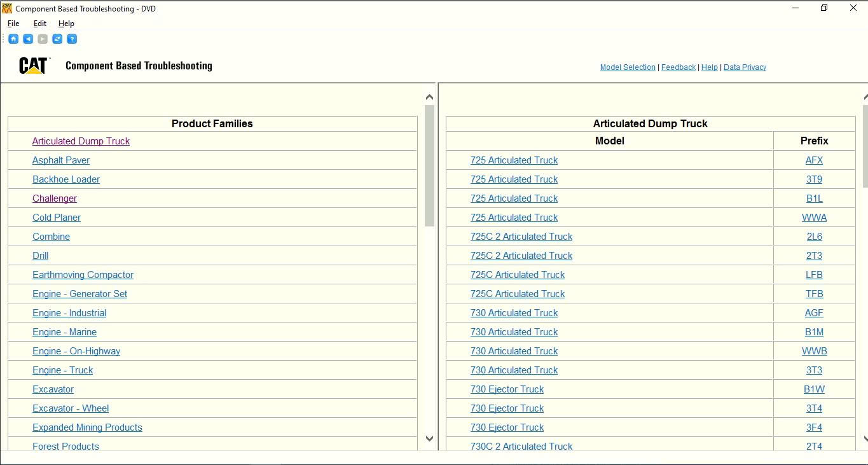Viewport: 868px width, 465px height.
Task: Click the B1L prefix link
Action: pos(814,198)
